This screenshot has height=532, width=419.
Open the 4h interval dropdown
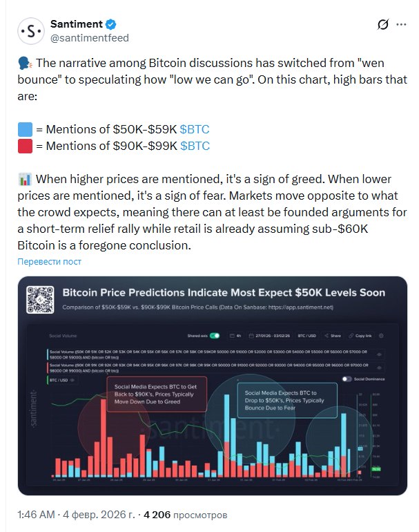click(x=236, y=336)
